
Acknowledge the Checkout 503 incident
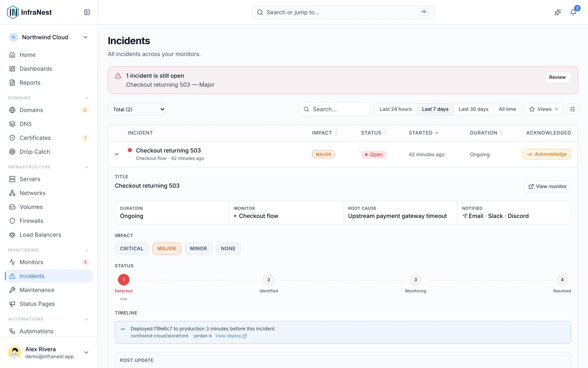click(x=547, y=154)
